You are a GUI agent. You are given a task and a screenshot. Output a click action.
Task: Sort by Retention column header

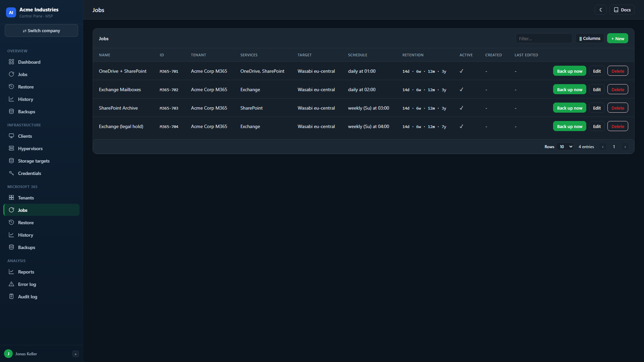click(x=413, y=55)
